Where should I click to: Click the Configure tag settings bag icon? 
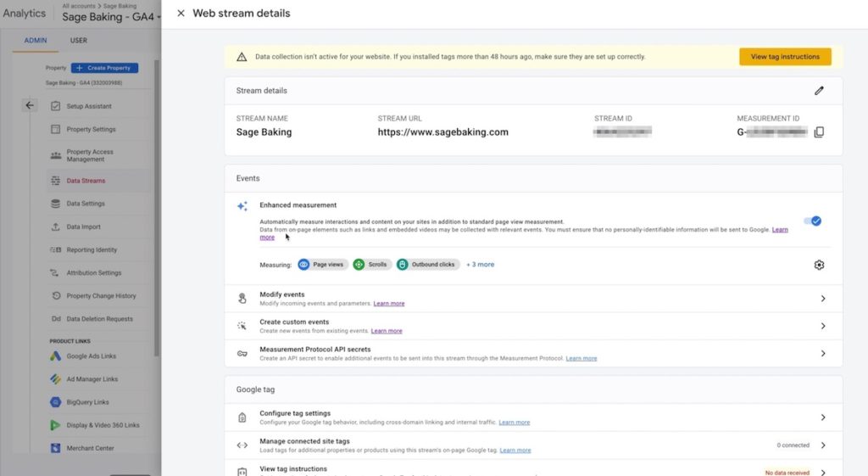click(x=242, y=417)
